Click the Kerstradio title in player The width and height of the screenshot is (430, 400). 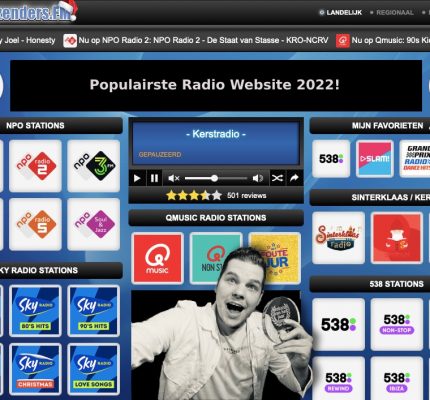216,134
